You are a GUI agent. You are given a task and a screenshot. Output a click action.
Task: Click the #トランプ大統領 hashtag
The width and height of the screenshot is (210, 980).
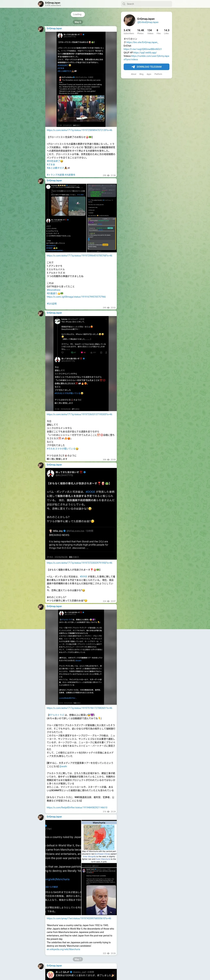55,175
